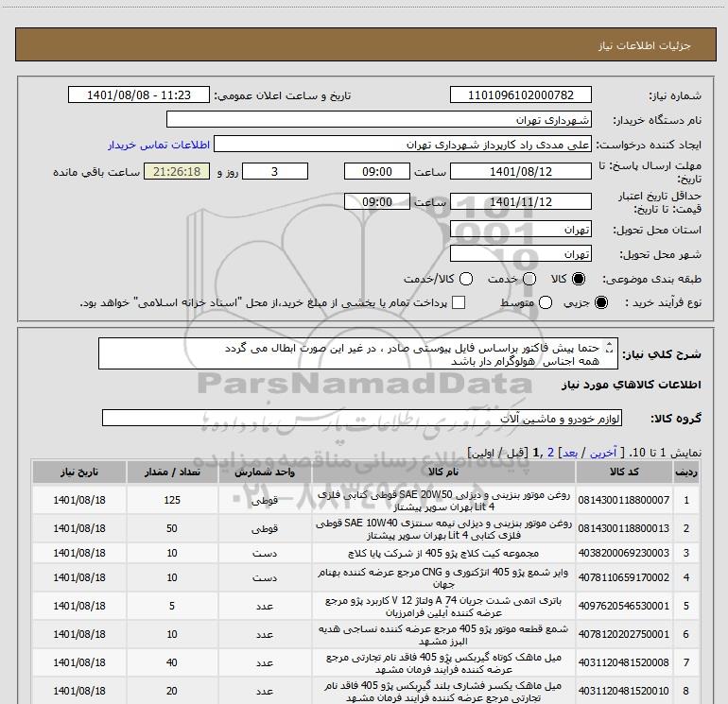Image resolution: width=728 pixels, height=704 pixels.
Task: Click the quantity 125 cell
Action: (x=172, y=500)
